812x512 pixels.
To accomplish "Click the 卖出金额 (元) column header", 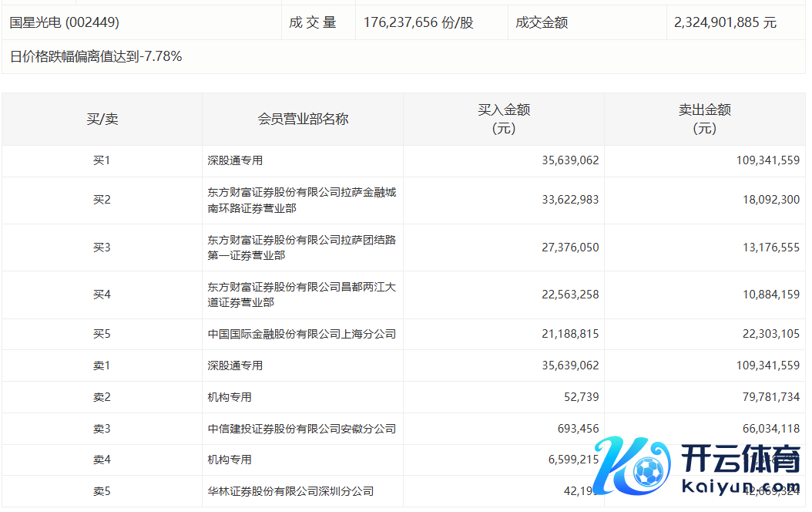I will coord(704,119).
